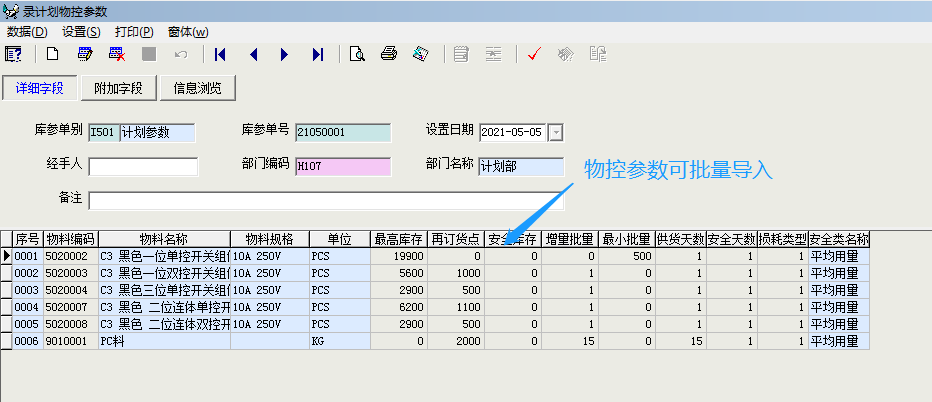Screen dimensions: 932x402
Task: Click into the 经手人 input field
Action: tap(143, 166)
